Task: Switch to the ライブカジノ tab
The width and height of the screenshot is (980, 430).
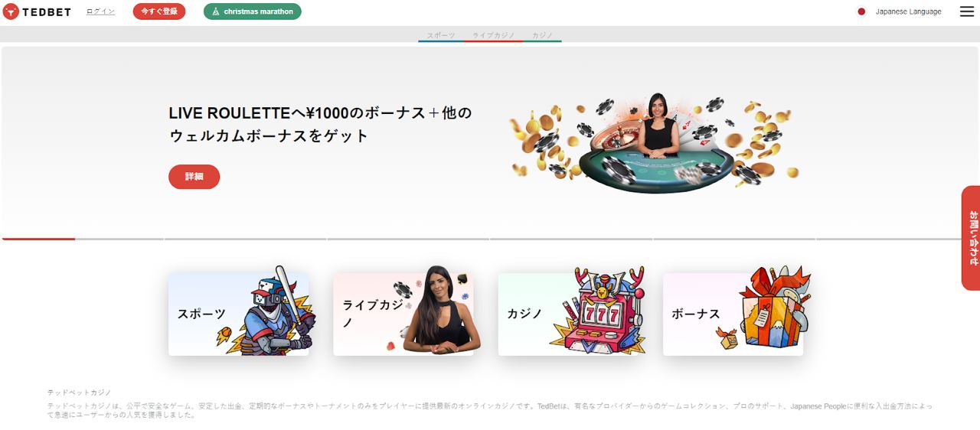Action: 493,35
